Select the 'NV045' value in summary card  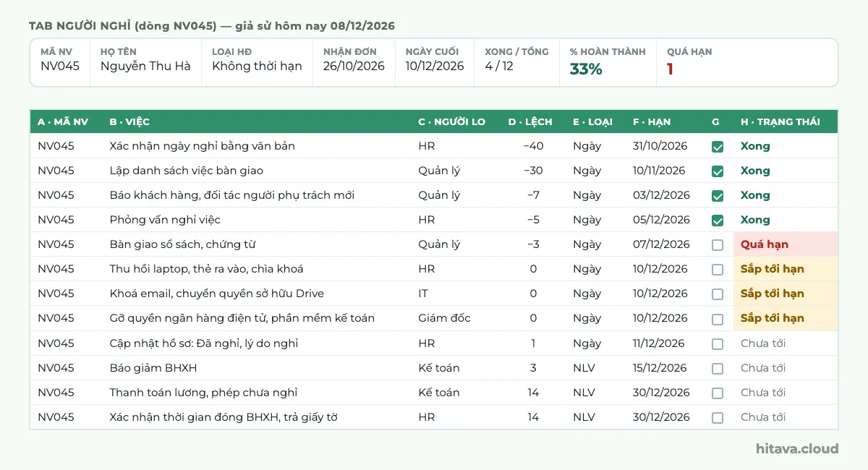(60, 66)
